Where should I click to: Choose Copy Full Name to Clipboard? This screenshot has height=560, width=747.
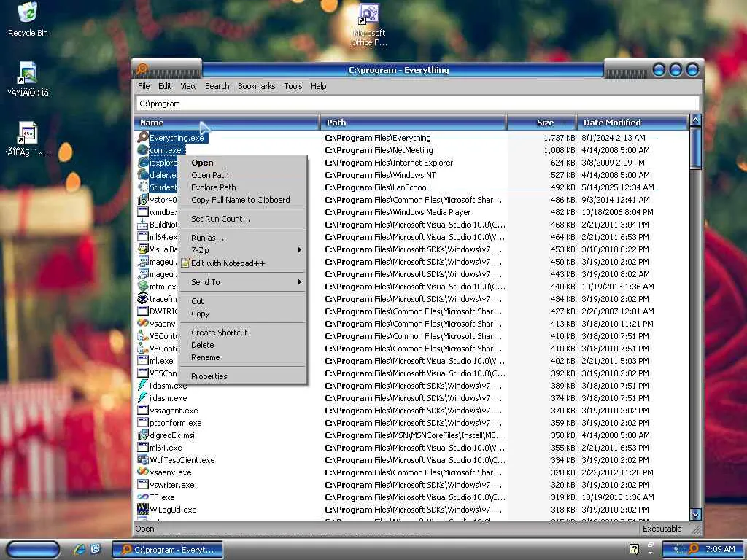pyautogui.click(x=242, y=200)
